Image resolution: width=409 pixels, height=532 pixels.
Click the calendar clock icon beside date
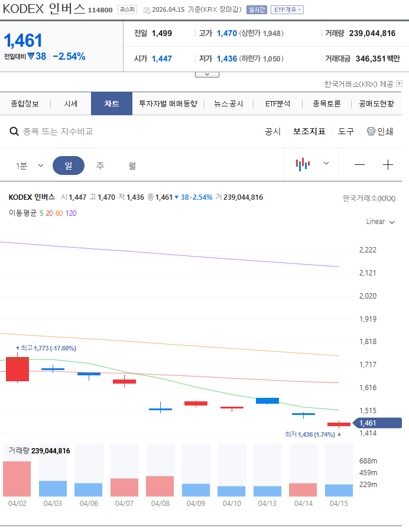coord(147,10)
